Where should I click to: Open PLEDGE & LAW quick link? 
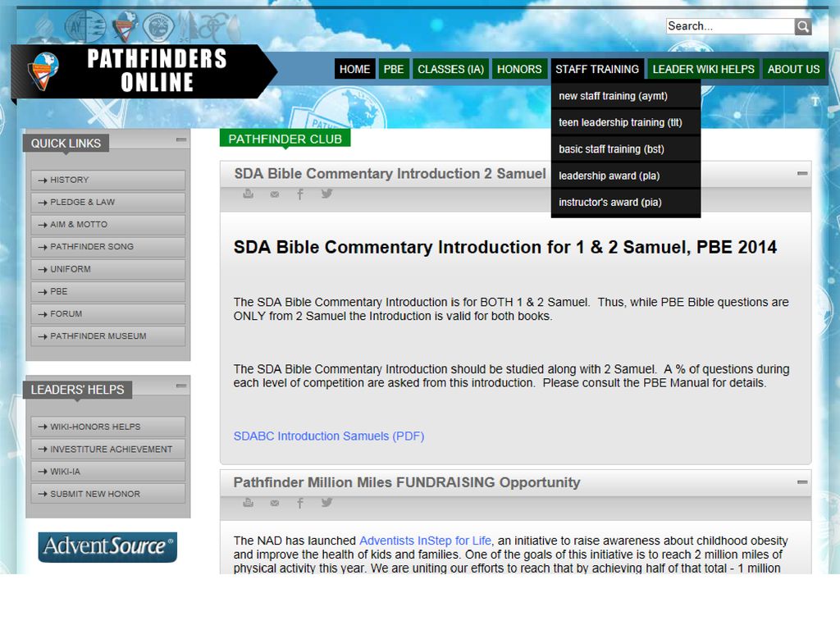click(x=107, y=203)
